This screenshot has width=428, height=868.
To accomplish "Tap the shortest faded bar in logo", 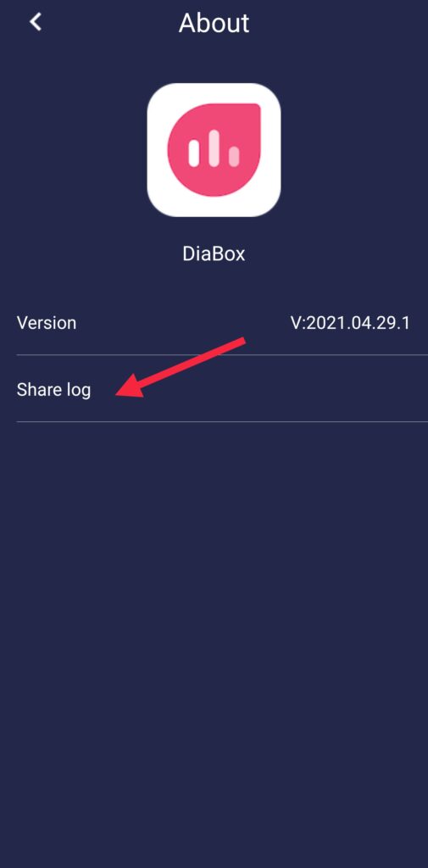I will click(234, 156).
